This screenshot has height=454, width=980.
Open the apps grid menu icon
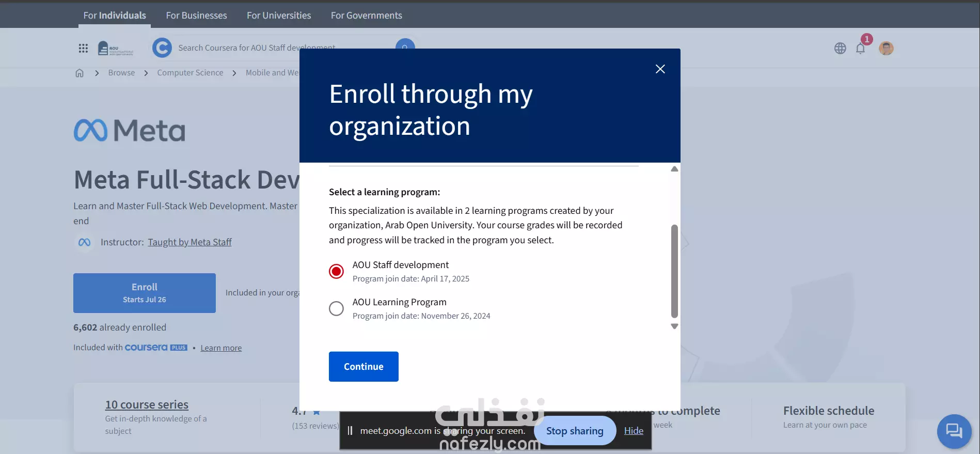(x=83, y=48)
